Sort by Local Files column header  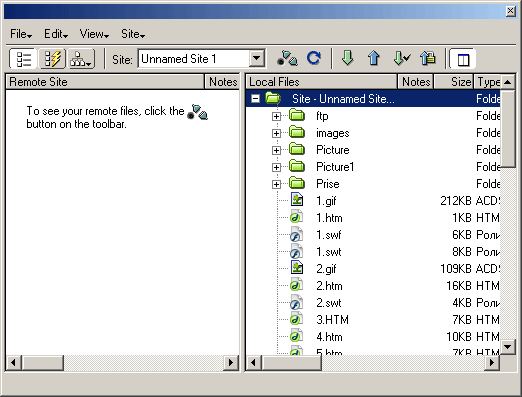(322, 82)
